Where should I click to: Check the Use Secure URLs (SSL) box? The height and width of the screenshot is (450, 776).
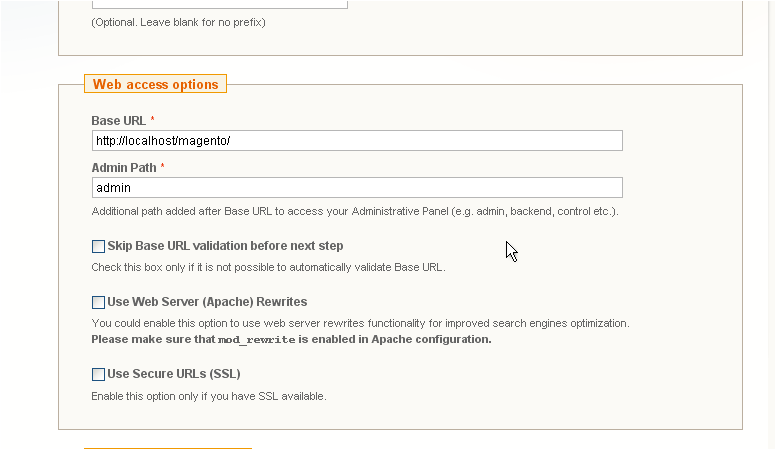[x=98, y=375]
